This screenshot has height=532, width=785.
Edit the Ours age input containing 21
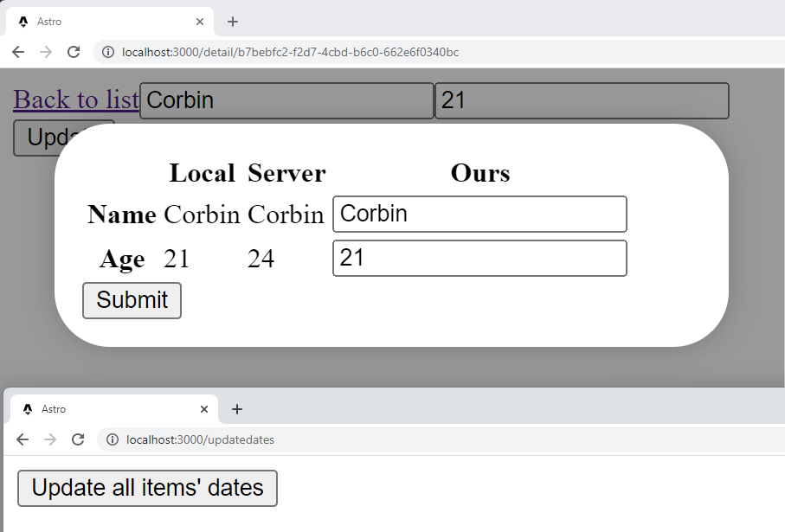[479, 259]
